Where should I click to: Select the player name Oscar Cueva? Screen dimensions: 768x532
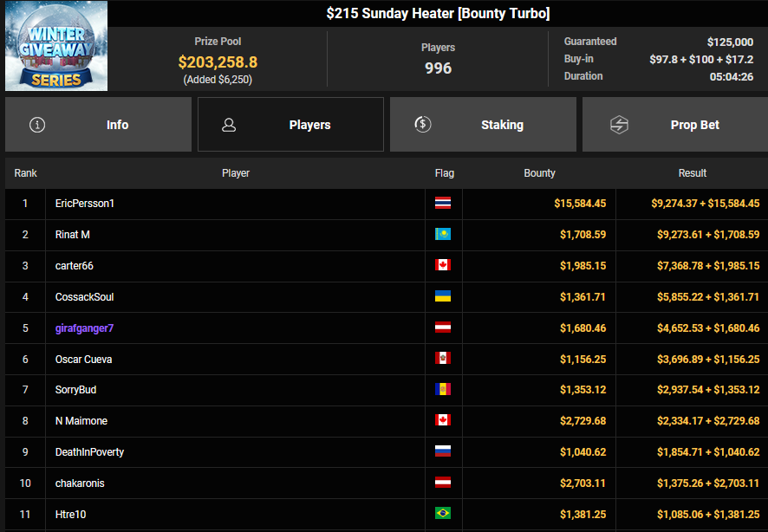click(x=83, y=360)
